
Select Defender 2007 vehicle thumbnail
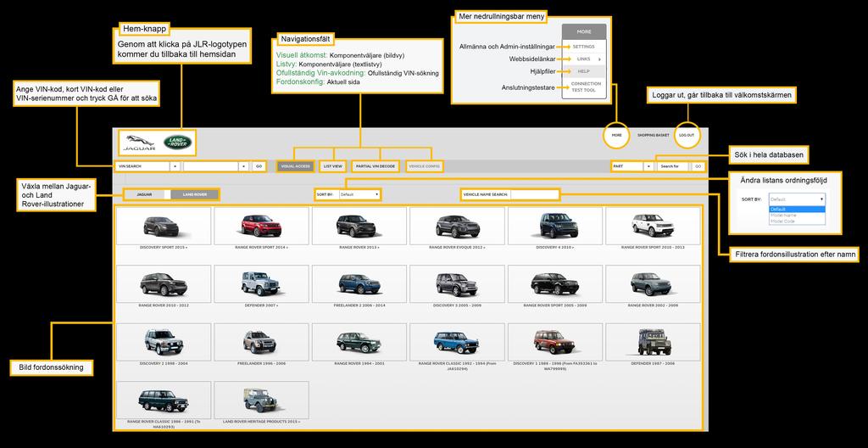pos(261,284)
